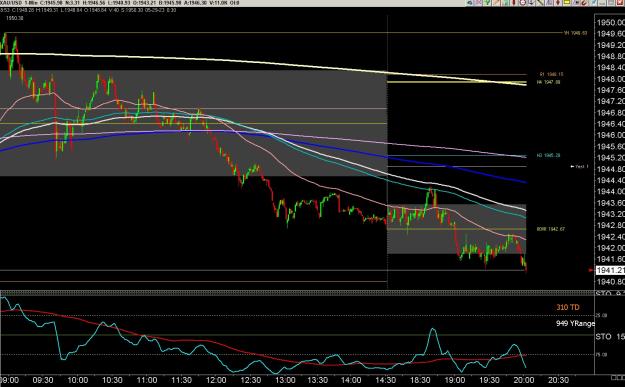Click the scroll control at chart bottom-right corner
The height and width of the screenshot is (387, 625).
[618, 377]
